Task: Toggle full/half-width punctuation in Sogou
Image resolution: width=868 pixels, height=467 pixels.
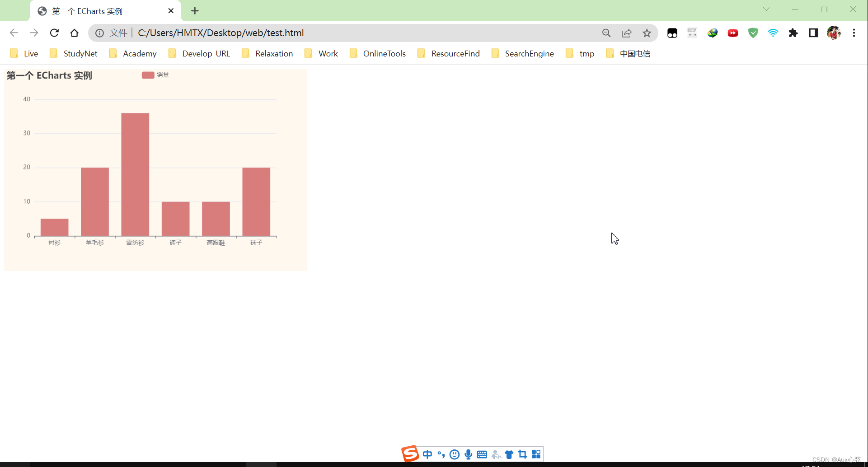Action: point(441,454)
